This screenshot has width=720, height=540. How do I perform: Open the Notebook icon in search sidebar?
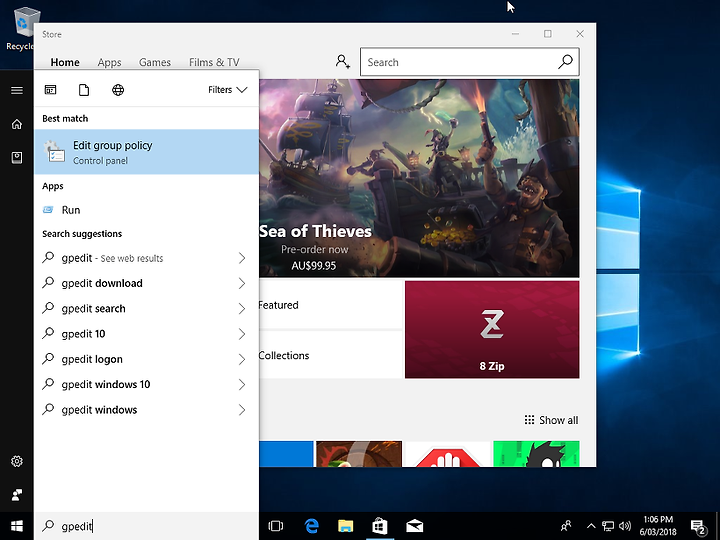click(17, 158)
